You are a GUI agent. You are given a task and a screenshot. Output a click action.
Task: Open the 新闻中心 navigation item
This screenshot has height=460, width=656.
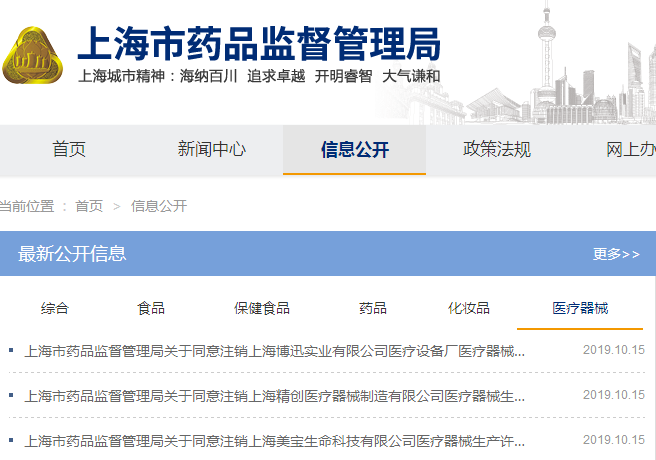point(212,150)
